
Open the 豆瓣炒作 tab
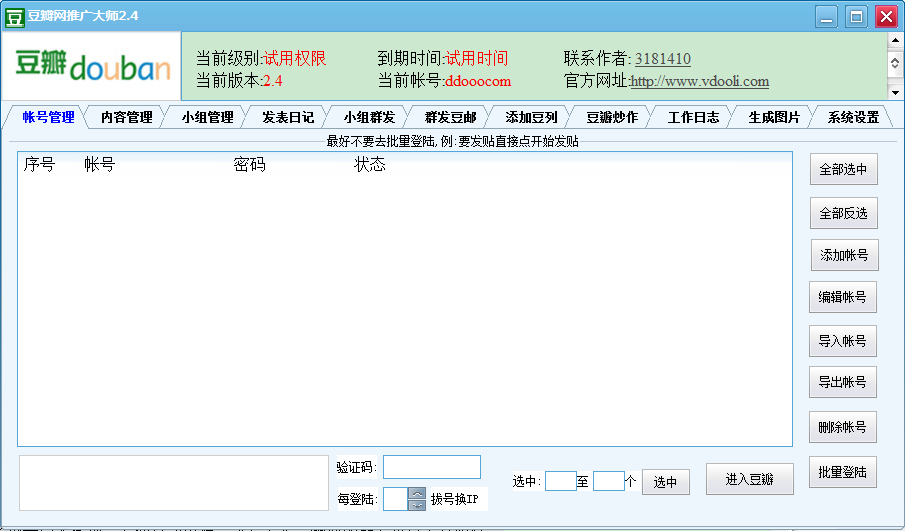click(612, 117)
